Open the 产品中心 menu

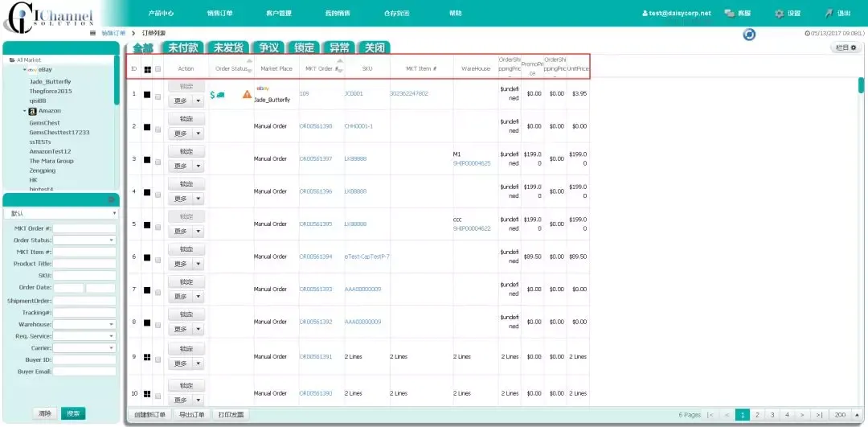pyautogui.click(x=161, y=14)
